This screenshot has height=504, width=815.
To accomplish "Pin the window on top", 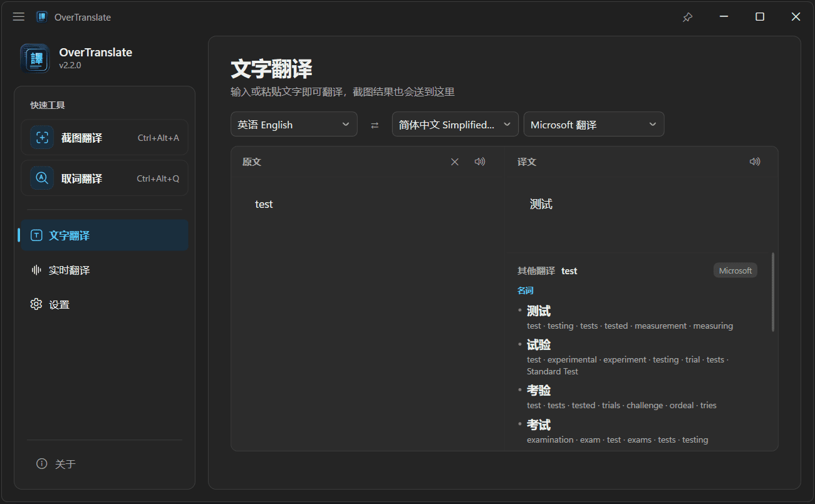I will (x=687, y=17).
